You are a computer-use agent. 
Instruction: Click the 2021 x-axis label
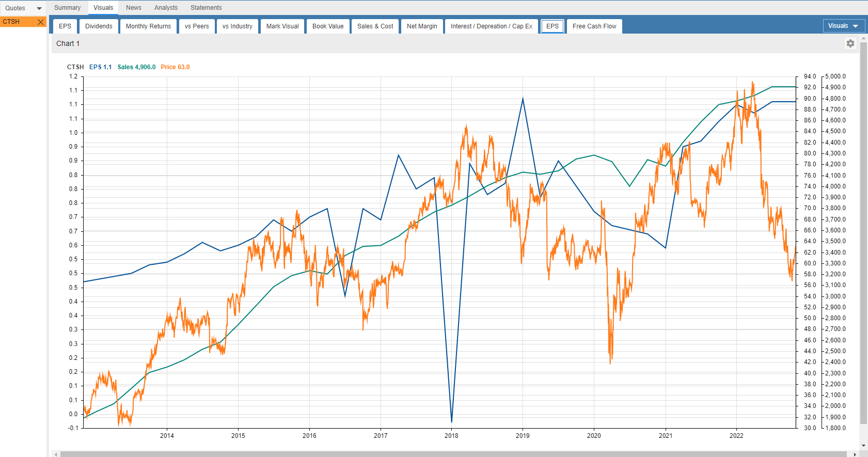pos(666,436)
